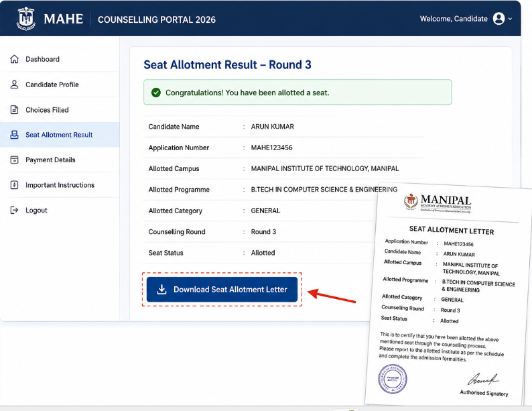Open Payment Details section
This screenshot has height=411, width=532.
click(60, 160)
